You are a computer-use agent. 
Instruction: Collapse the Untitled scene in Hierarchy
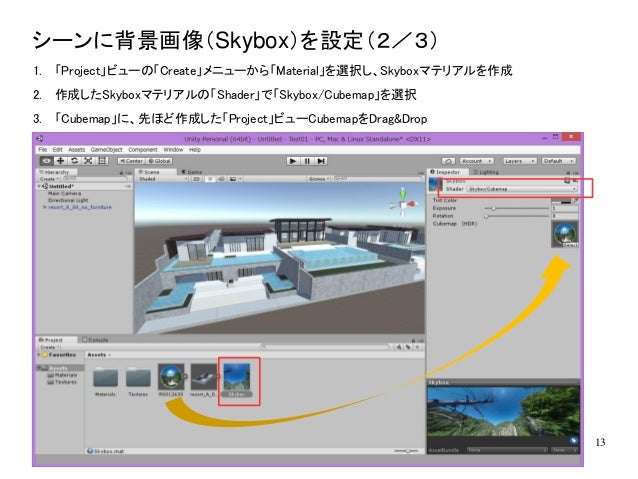pyautogui.click(x=39, y=186)
